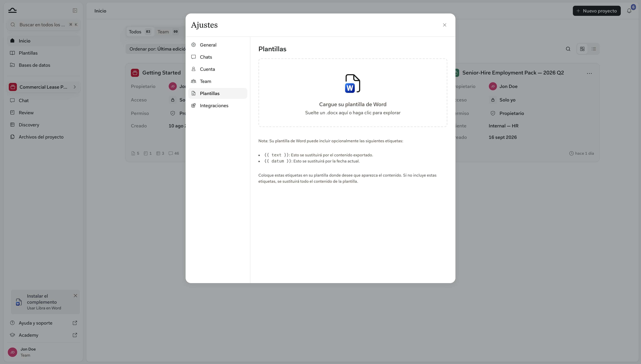Image resolution: width=641 pixels, height=364 pixels.
Task: Expand Commercial Lease project chevron
Action: click(x=75, y=87)
